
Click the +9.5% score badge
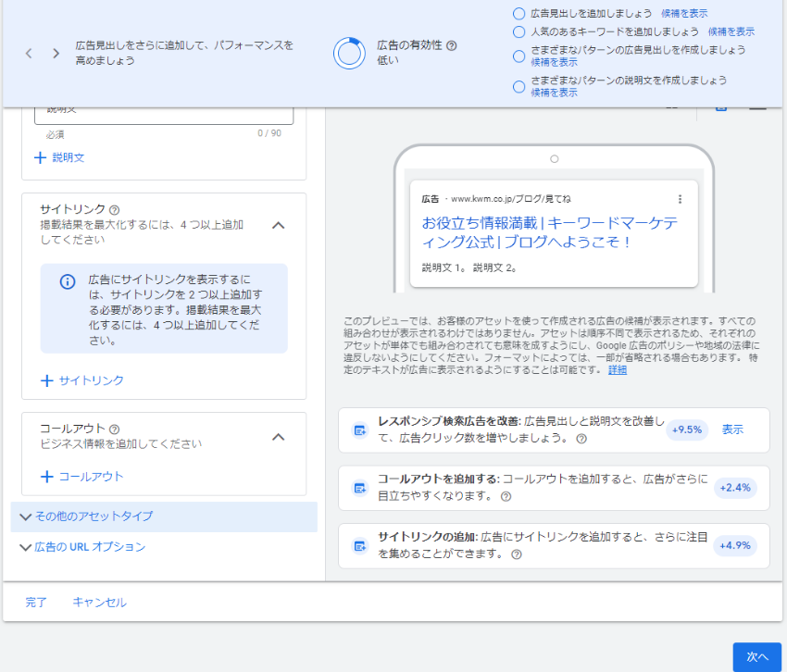pos(687,429)
